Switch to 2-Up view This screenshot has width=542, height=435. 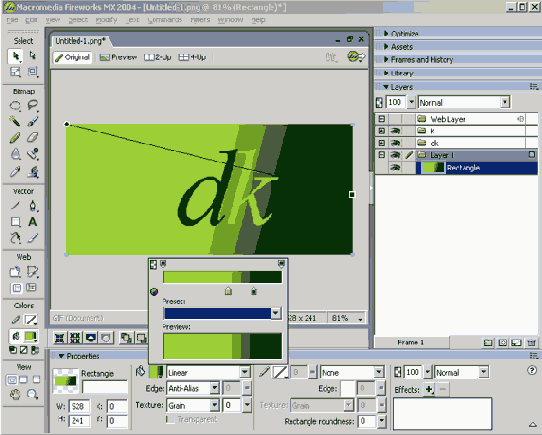(x=158, y=57)
